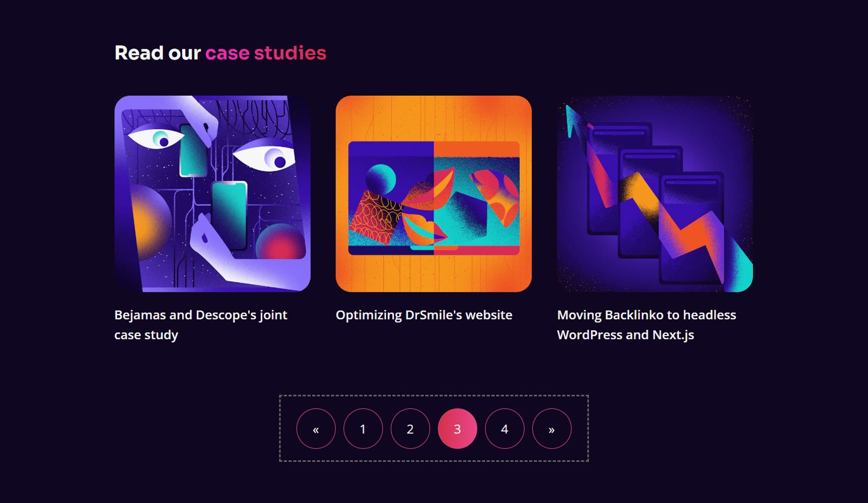Open the orange DrSmile case study thumbnail

[x=433, y=194]
